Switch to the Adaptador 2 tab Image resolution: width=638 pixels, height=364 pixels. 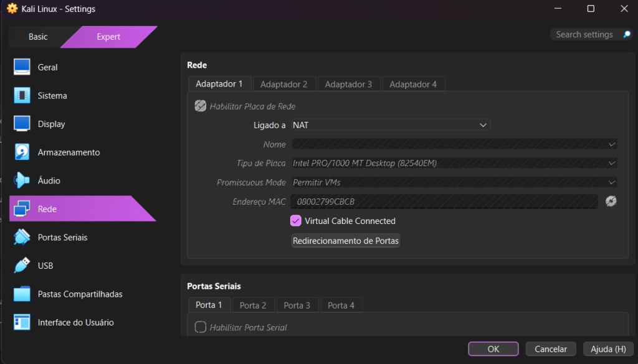(x=283, y=84)
